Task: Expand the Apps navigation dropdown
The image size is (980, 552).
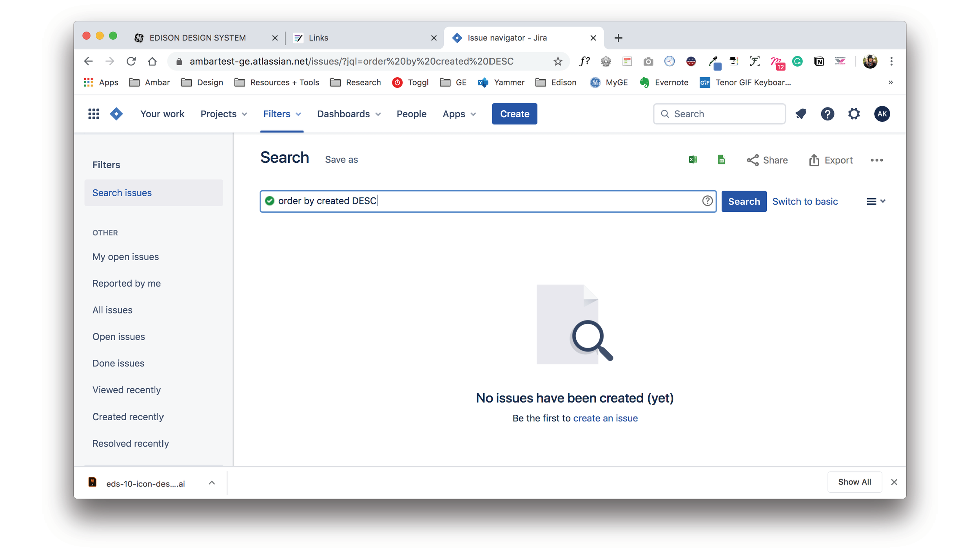Action: coord(459,114)
